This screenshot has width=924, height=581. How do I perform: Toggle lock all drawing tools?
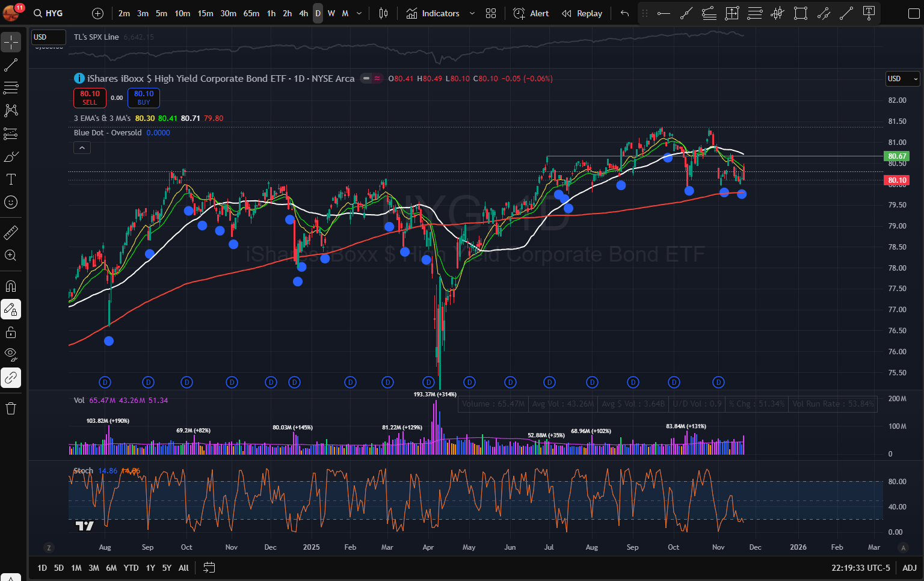(x=11, y=332)
